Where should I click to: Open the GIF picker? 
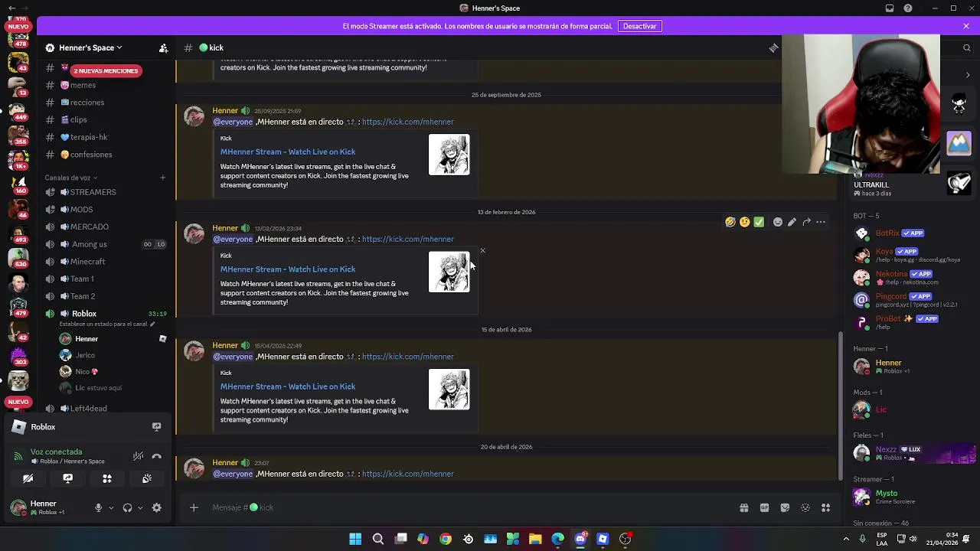(x=764, y=507)
